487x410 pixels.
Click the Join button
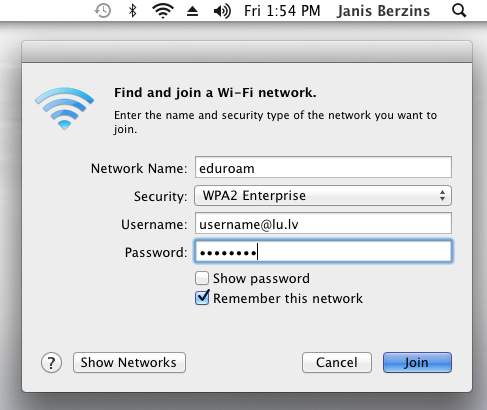(417, 362)
